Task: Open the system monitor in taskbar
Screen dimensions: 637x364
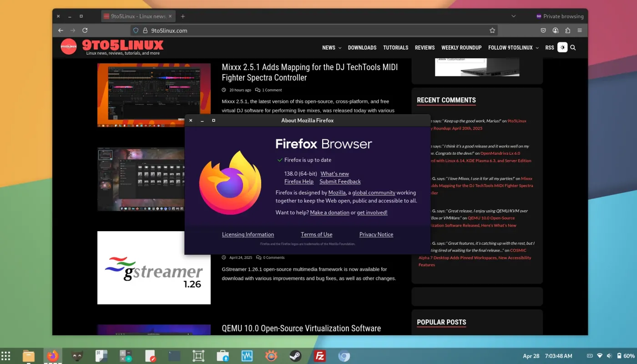Action: point(247,356)
